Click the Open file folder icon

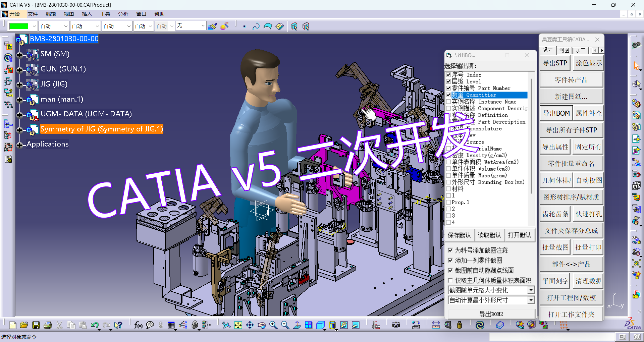[x=24, y=325]
